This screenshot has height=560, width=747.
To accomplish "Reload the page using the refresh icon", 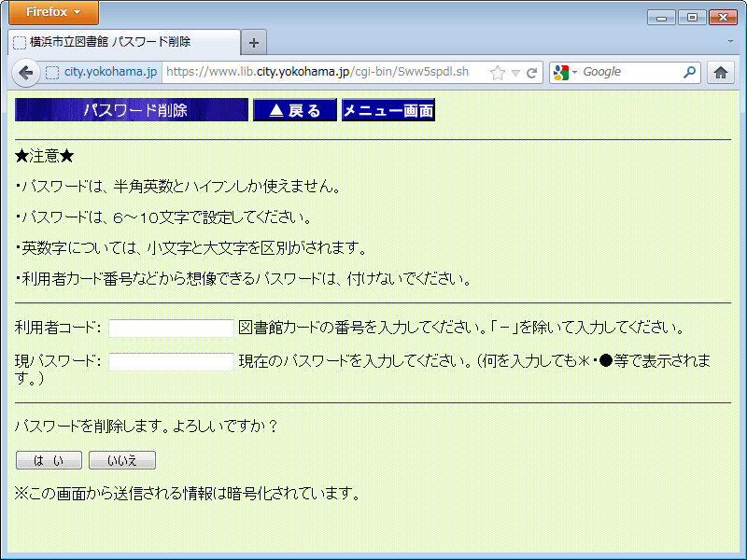I will point(531,73).
